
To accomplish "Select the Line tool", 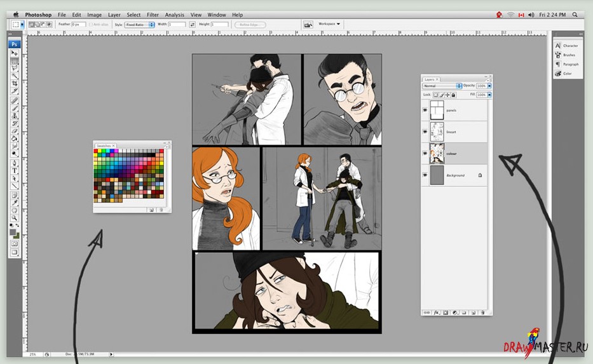I will [15, 186].
